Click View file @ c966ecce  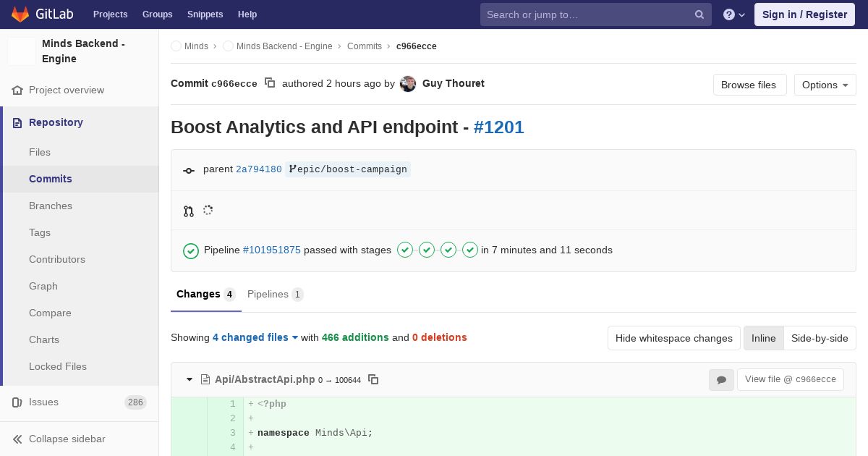(x=790, y=379)
